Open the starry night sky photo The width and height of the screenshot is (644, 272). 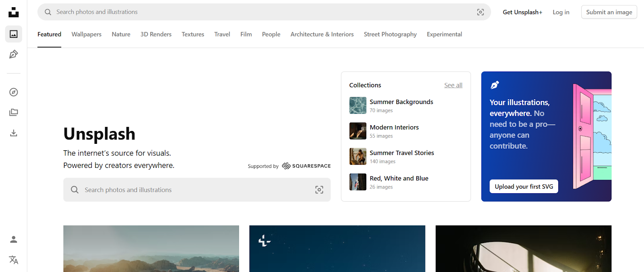point(337,249)
